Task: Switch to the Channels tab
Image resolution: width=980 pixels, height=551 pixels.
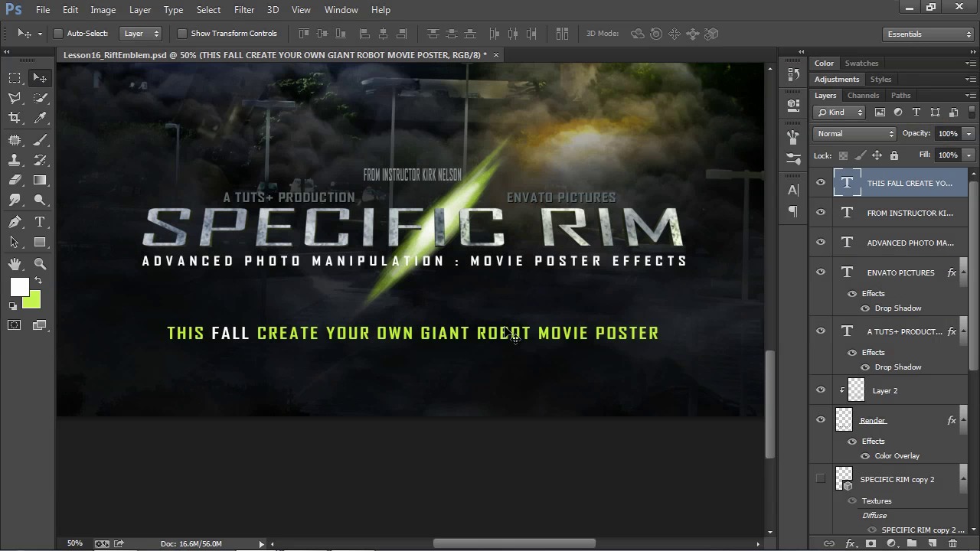Action: tap(863, 96)
